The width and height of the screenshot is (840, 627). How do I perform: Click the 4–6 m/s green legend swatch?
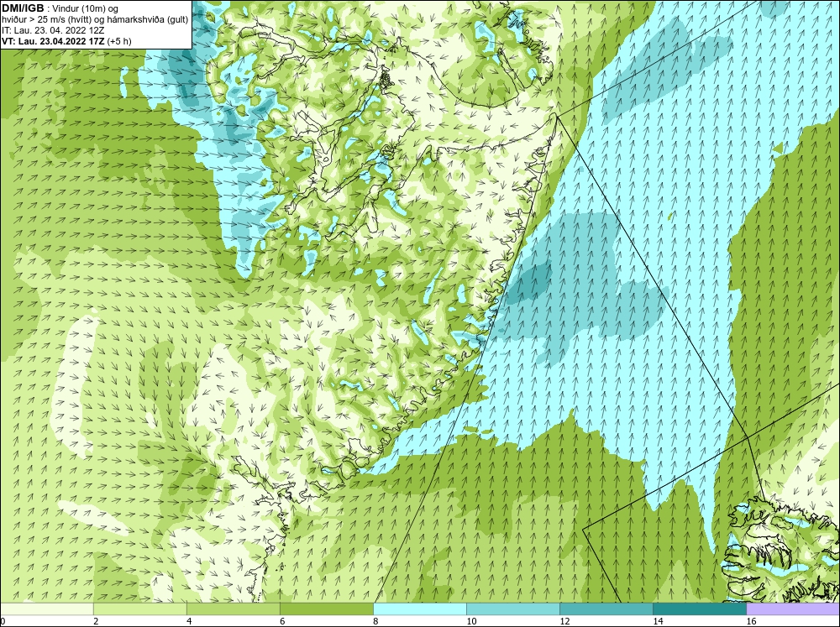234,609
